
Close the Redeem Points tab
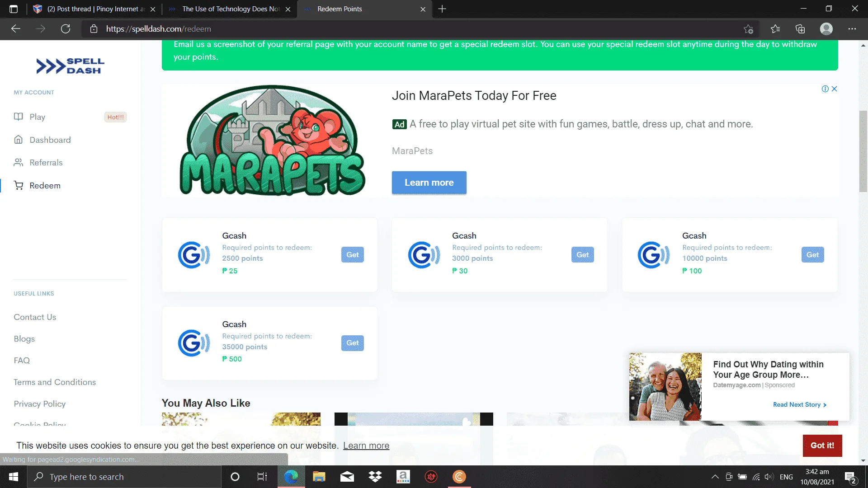423,9
